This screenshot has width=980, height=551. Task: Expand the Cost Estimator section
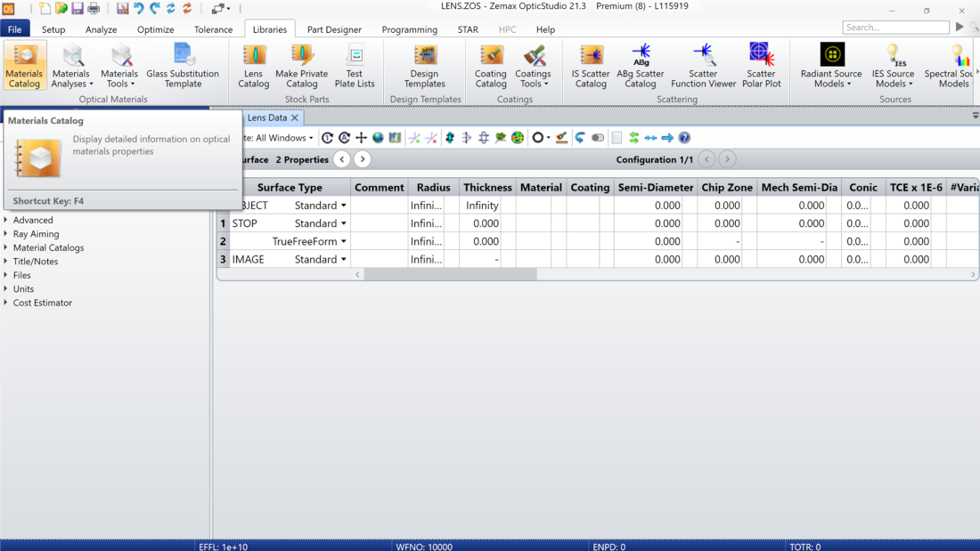5,303
